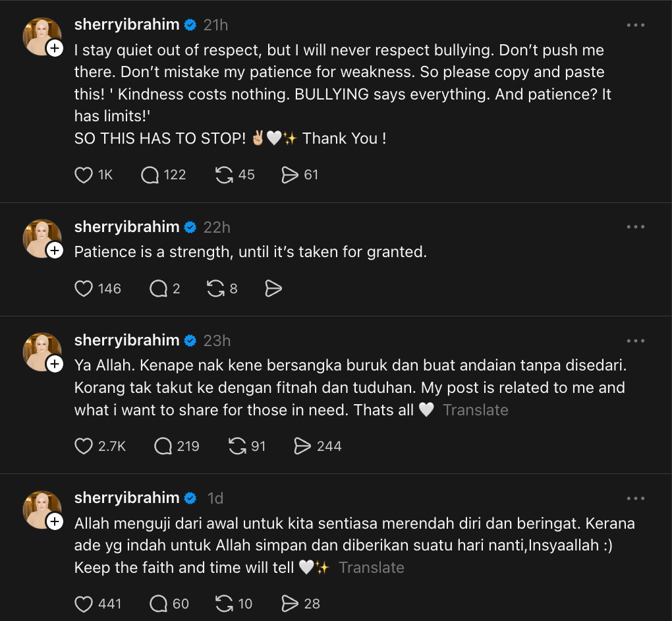Translate the 'Ya Allah' post

(475, 410)
